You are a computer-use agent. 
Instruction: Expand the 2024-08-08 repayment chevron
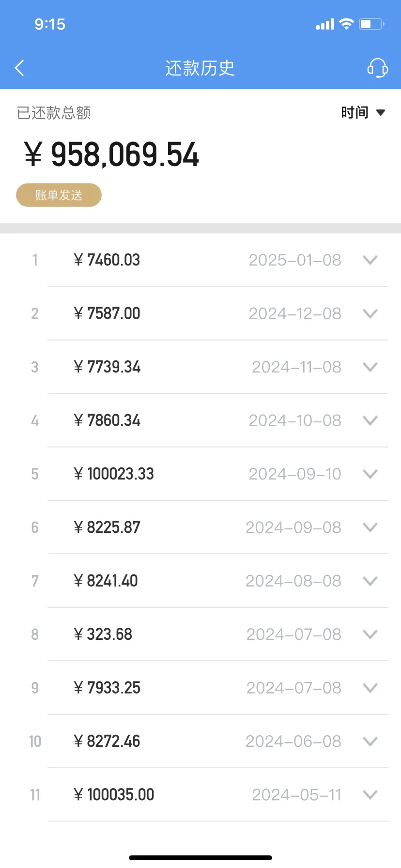(x=370, y=581)
